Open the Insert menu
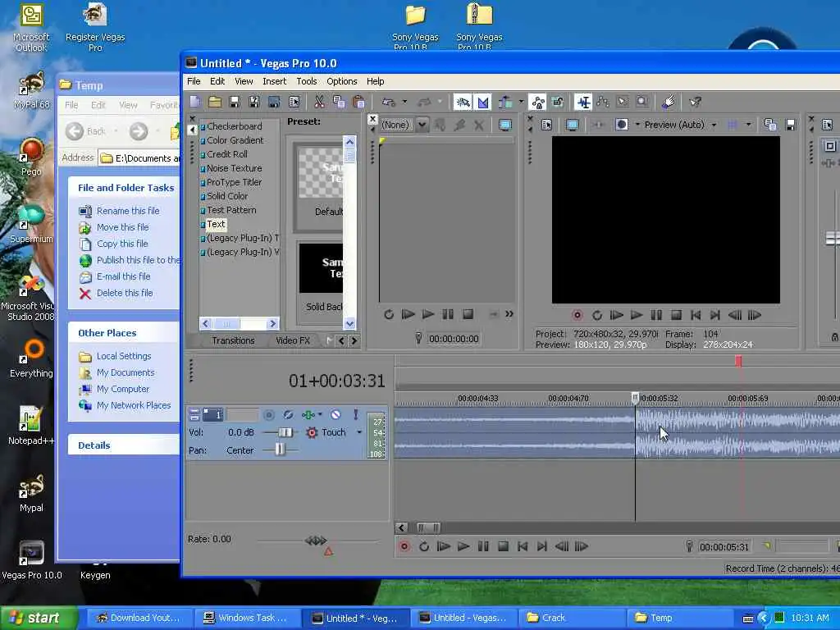The image size is (840, 630). pyautogui.click(x=274, y=81)
